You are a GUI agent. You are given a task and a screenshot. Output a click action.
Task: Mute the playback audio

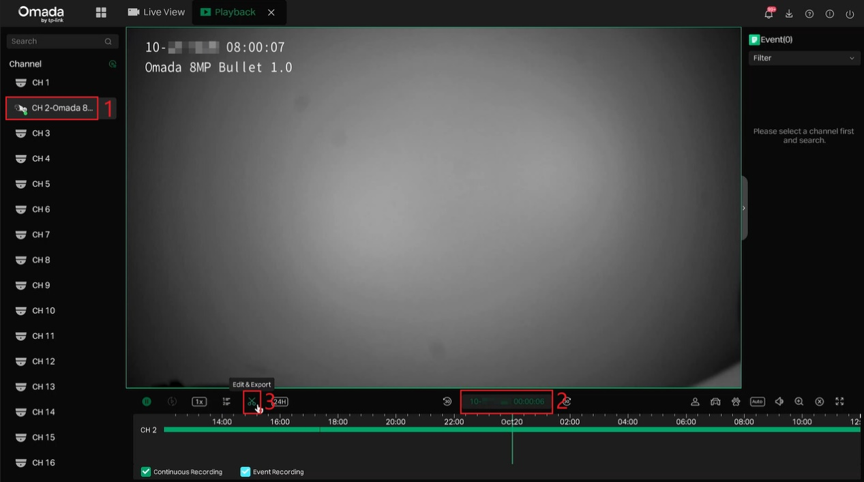click(x=779, y=402)
